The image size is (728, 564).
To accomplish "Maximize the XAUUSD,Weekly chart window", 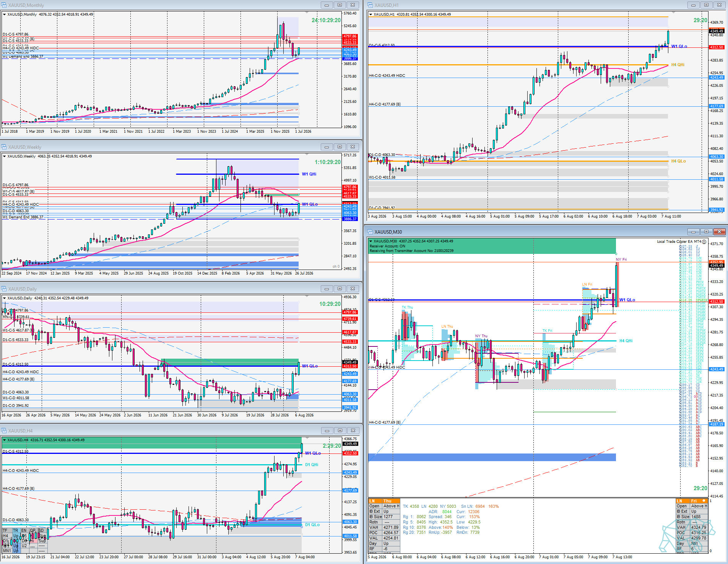I will pos(340,147).
